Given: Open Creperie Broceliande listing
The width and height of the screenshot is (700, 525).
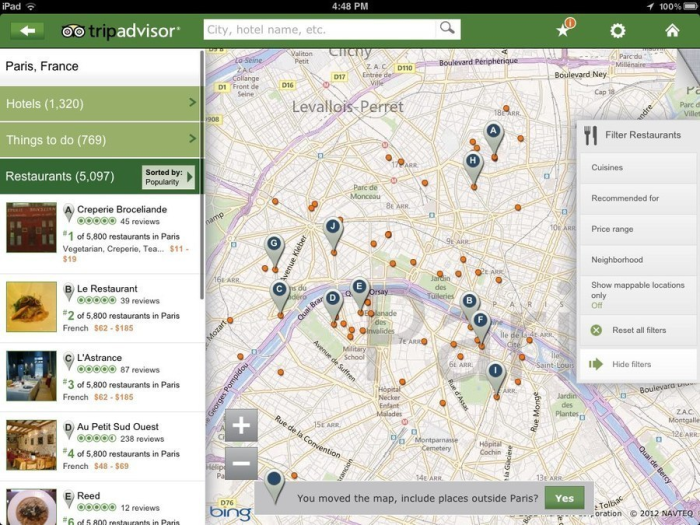Looking at the screenshot, I should click(100, 234).
